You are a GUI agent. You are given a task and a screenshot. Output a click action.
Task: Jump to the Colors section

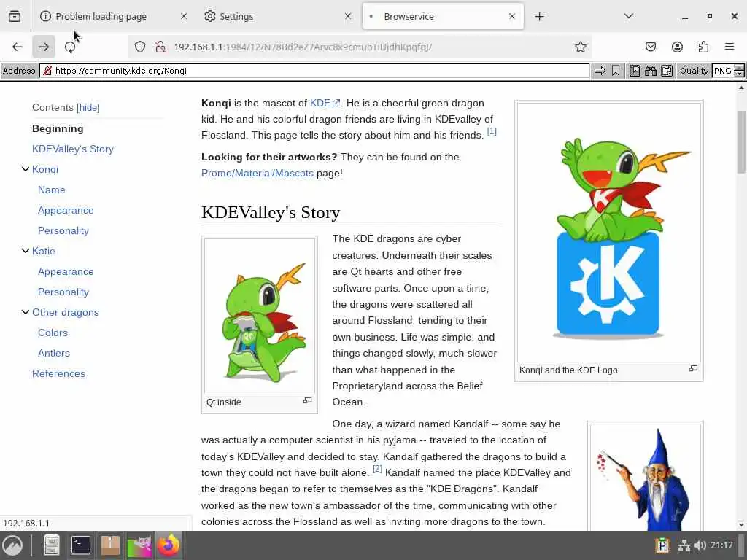53,332
